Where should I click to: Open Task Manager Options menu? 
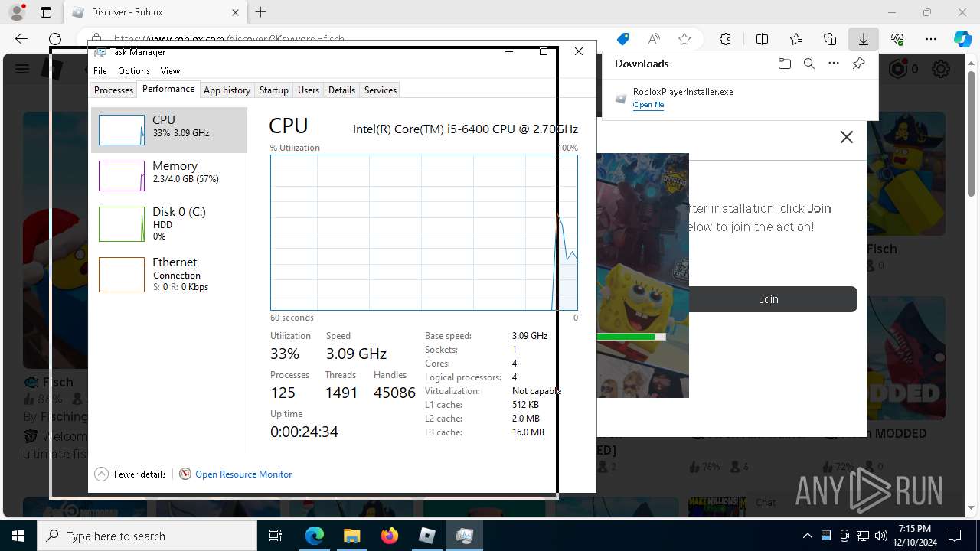134,71
